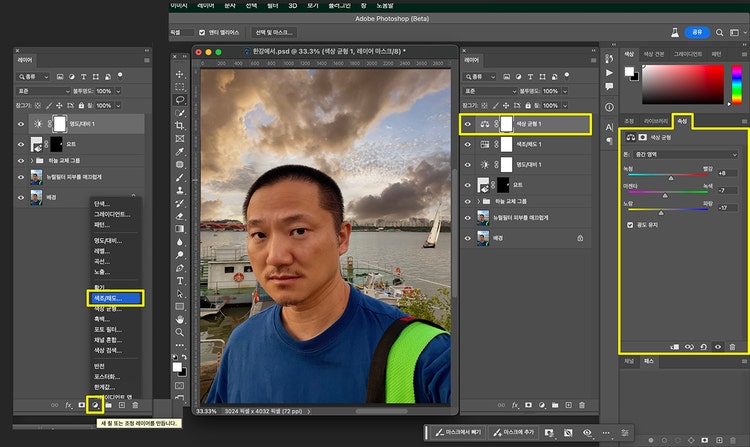Toggle the 광도 유지 checkbox
Image resolution: width=750 pixels, height=447 pixels.
click(630, 225)
